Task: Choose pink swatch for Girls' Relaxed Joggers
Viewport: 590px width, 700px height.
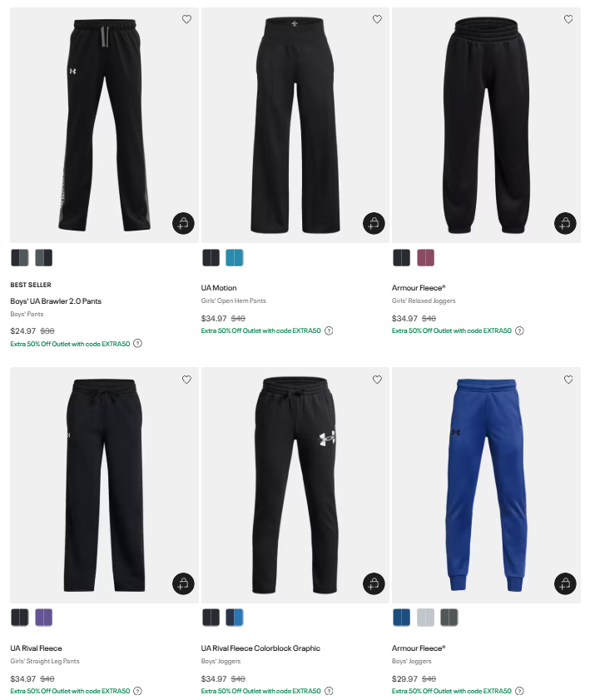Action: coord(426,257)
